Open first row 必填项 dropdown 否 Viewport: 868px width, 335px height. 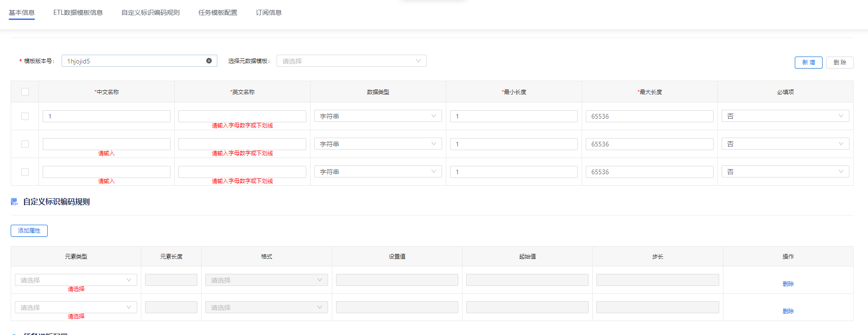tap(786, 116)
